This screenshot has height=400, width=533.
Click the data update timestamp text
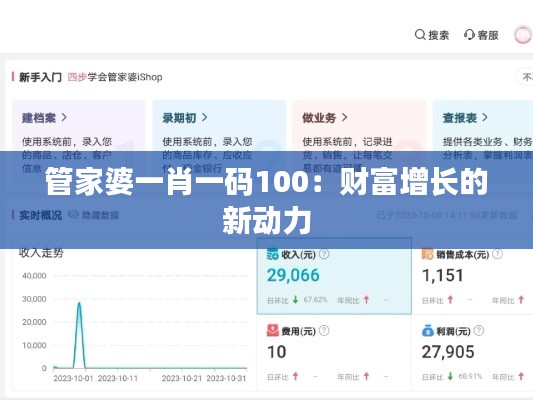click(447, 215)
